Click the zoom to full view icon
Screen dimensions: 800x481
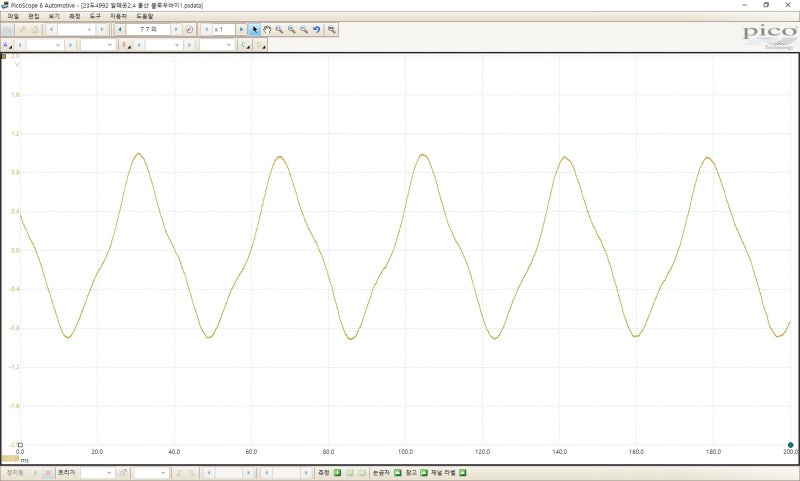pyautogui.click(x=332, y=30)
